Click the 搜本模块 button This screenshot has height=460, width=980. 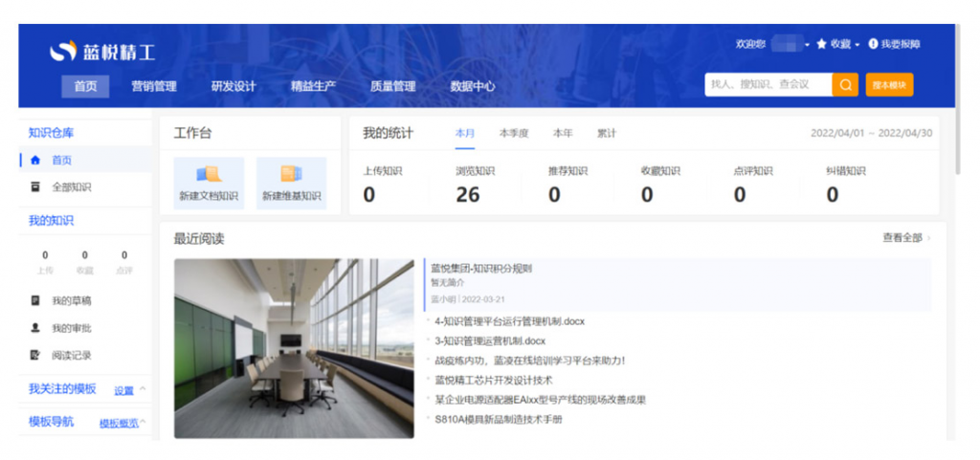click(889, 85)
